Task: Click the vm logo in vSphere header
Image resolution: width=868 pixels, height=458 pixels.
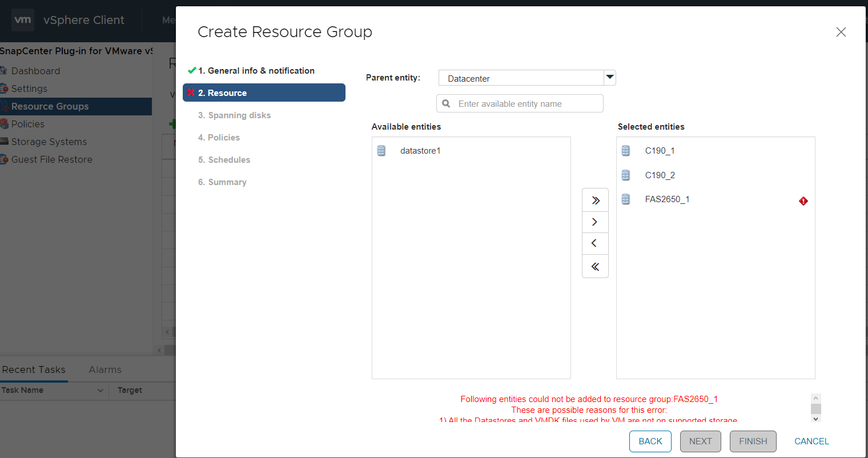Action: (x=23, y=20)
